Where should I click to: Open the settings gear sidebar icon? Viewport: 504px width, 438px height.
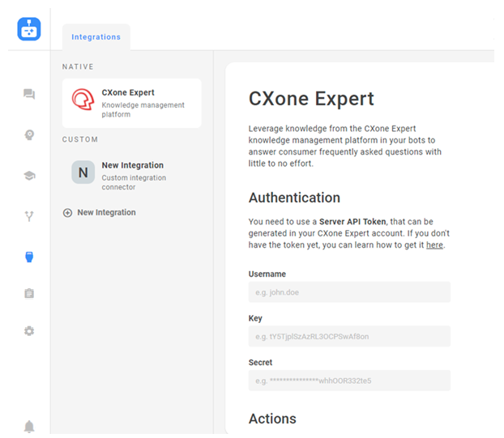pos(29,331)
